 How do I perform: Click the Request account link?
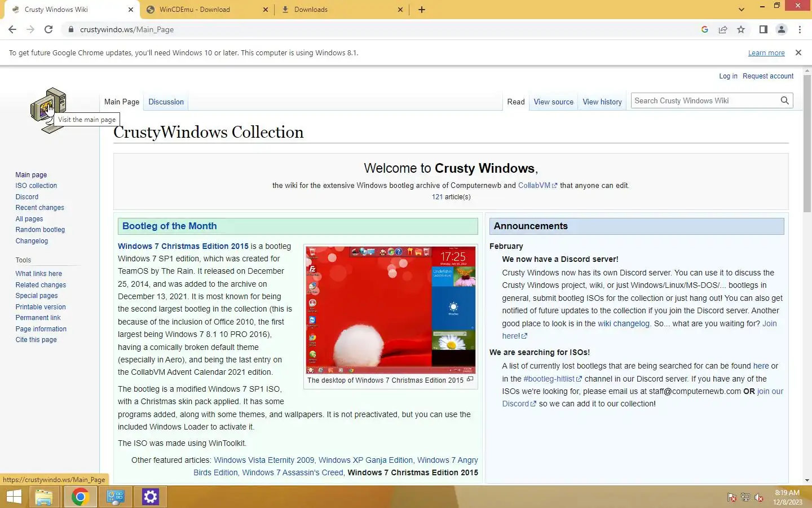(768, 76)
